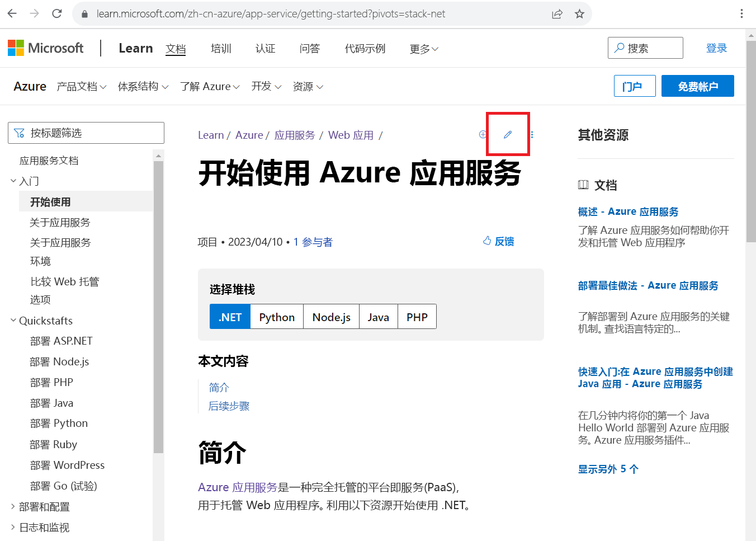
Task: Select the Java stack tab
Action: [x=379, y=317]
